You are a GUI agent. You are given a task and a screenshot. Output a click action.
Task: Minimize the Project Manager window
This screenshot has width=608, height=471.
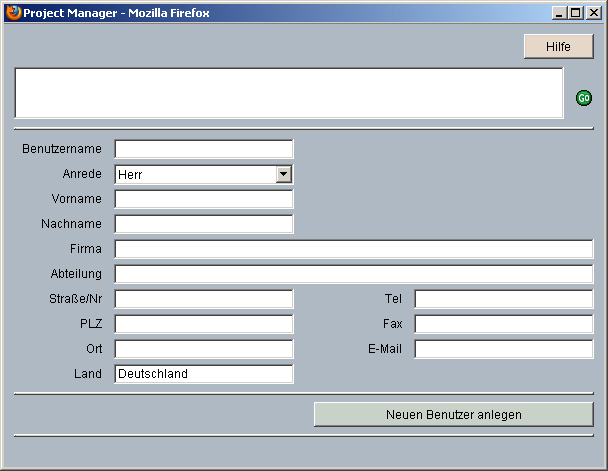pyautogui.click(x=559, y=13)
